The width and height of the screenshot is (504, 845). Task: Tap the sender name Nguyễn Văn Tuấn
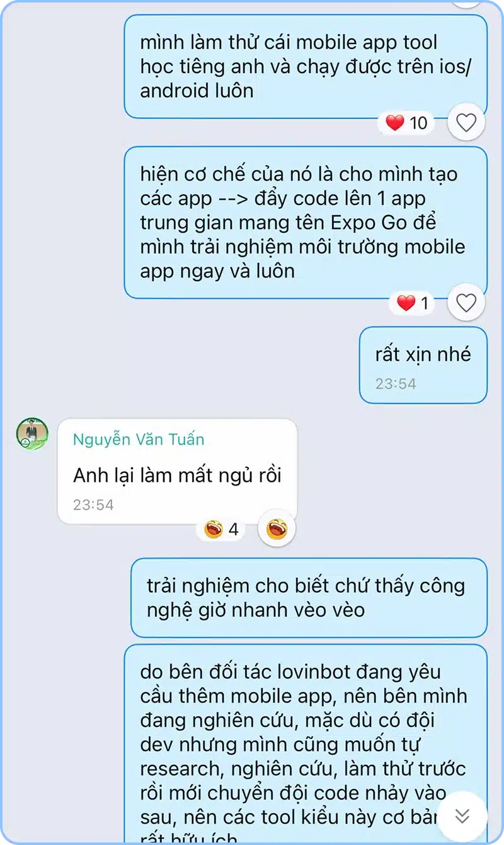tap(139, 440)
